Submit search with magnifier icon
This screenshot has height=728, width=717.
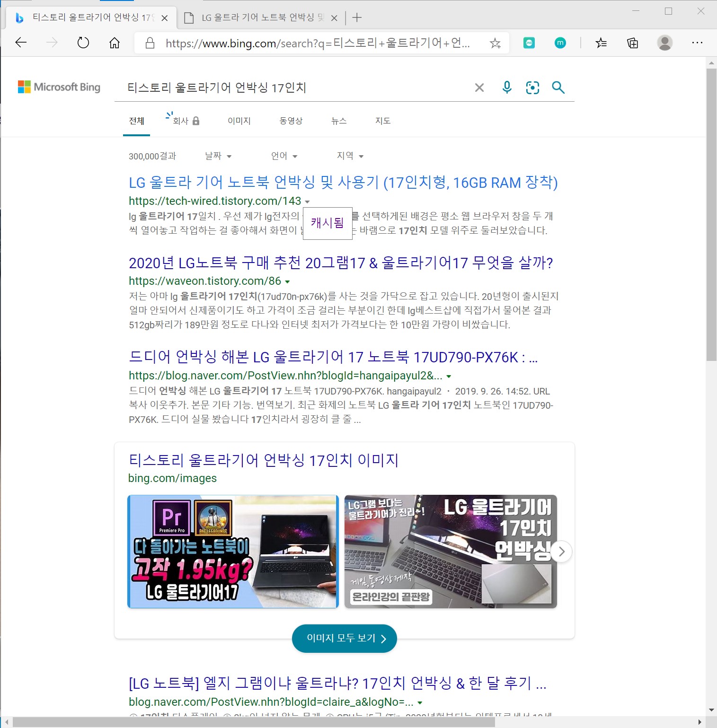point(558,88)
